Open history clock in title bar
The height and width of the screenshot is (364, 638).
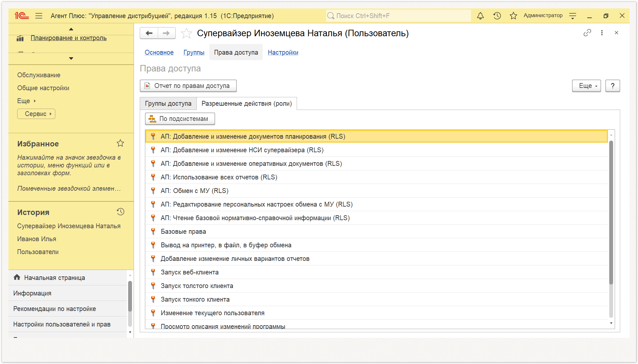click(497, 16)
